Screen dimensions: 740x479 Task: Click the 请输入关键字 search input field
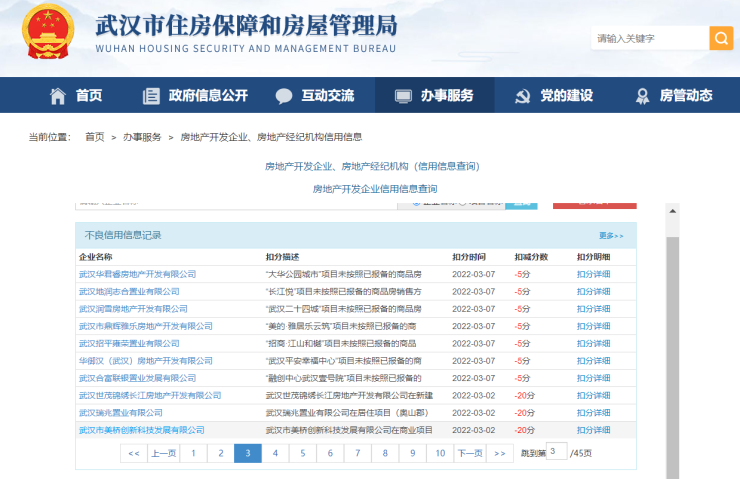point(648,38)
